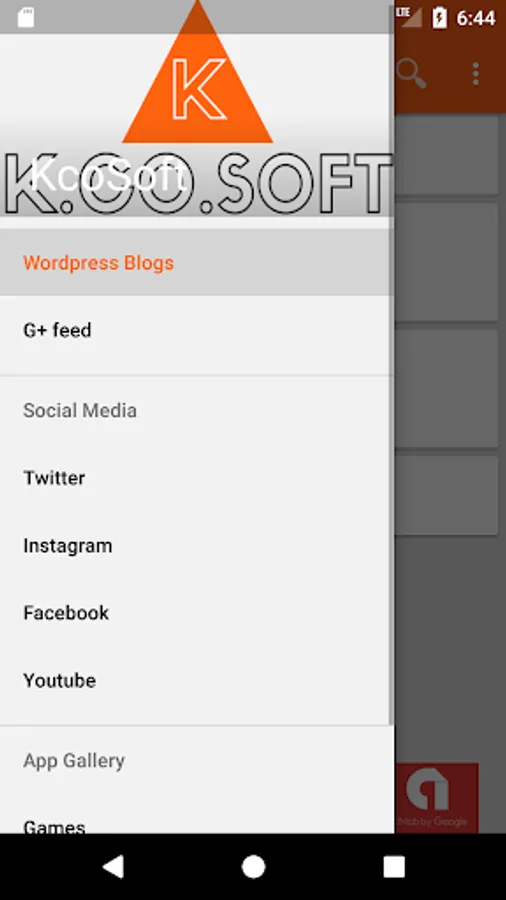Image resolution: width=506 pixels, height=900 pixels.
Task: Open the three-dot overflow menu
Action: pyautogui.click(x=476, y=74)
